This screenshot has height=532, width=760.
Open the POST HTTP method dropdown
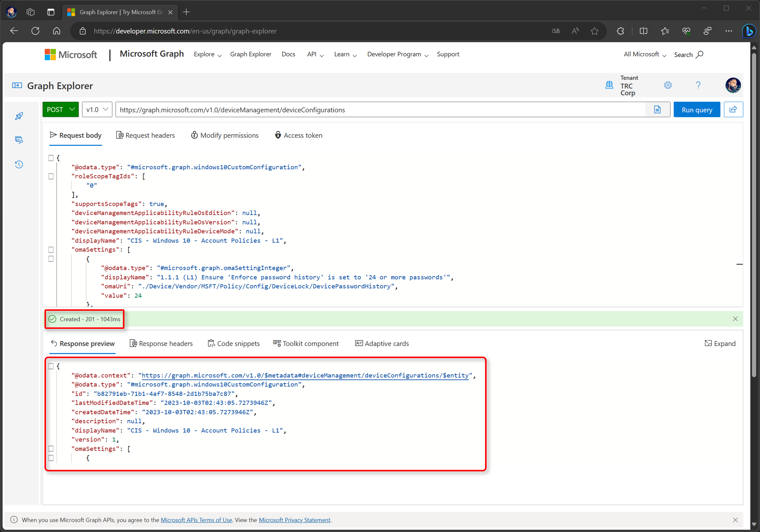(x=61, y=110)
